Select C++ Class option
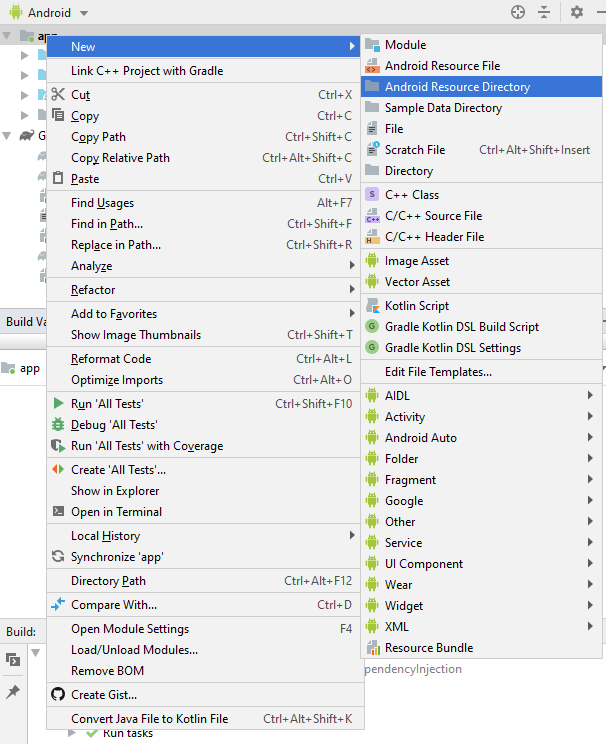Screen dimensions: 606x744 point(411,195)
